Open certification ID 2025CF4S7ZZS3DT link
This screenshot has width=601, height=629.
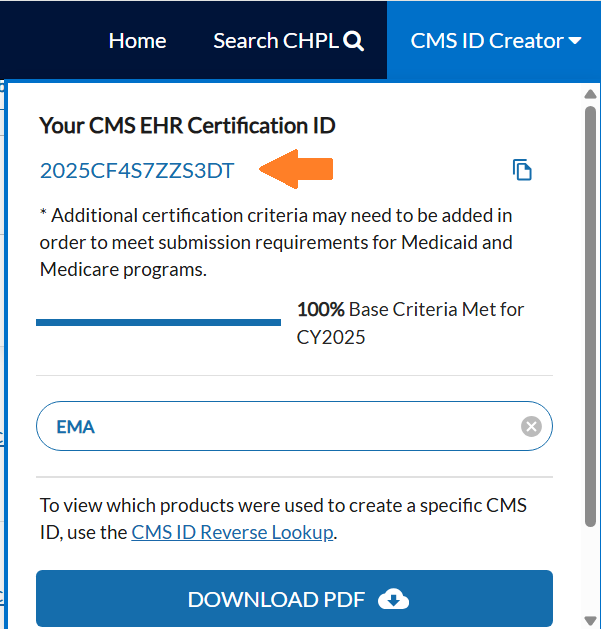pyautogui.click(x=137, y=171)
